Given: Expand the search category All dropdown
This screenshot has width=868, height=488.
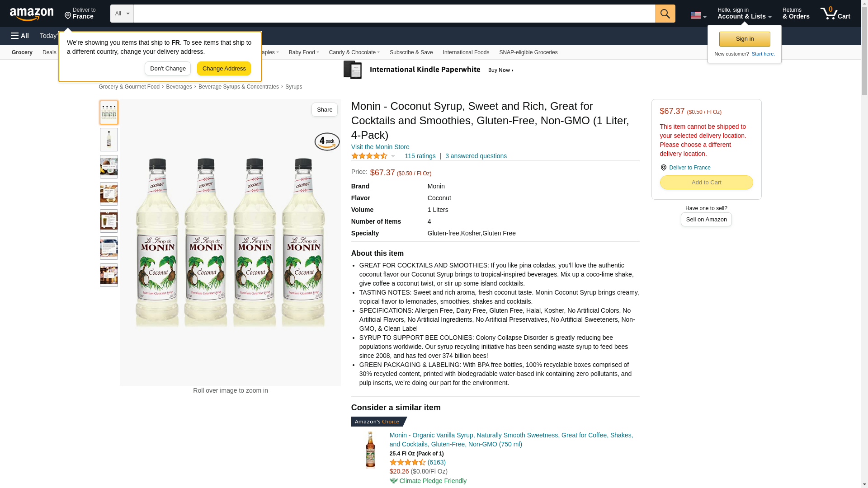Looking at the screenshot, I should point(122,14).
